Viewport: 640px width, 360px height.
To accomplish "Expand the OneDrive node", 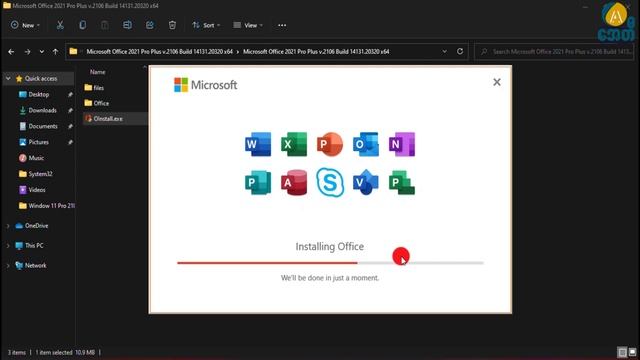I will click(x=8, y=226).
